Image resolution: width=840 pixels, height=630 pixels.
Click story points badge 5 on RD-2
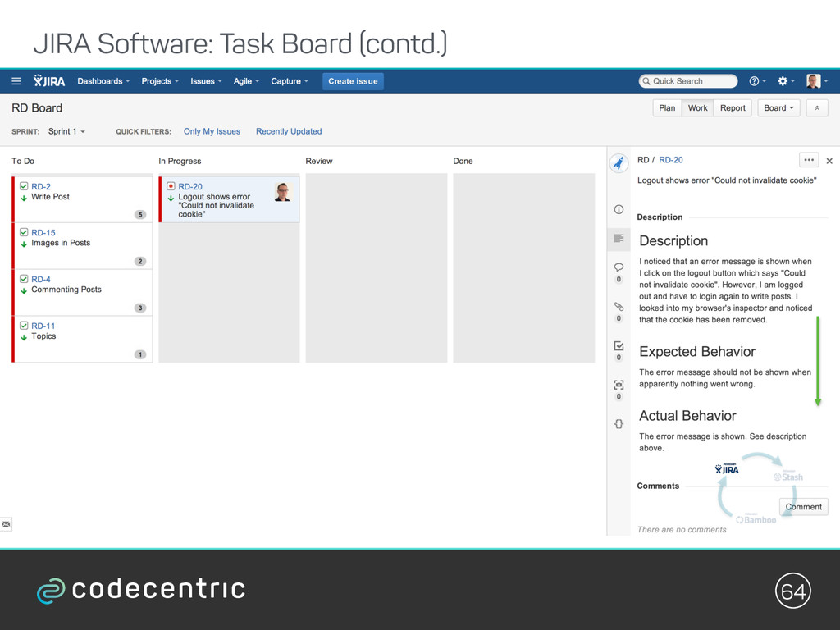tap(140, 214)
